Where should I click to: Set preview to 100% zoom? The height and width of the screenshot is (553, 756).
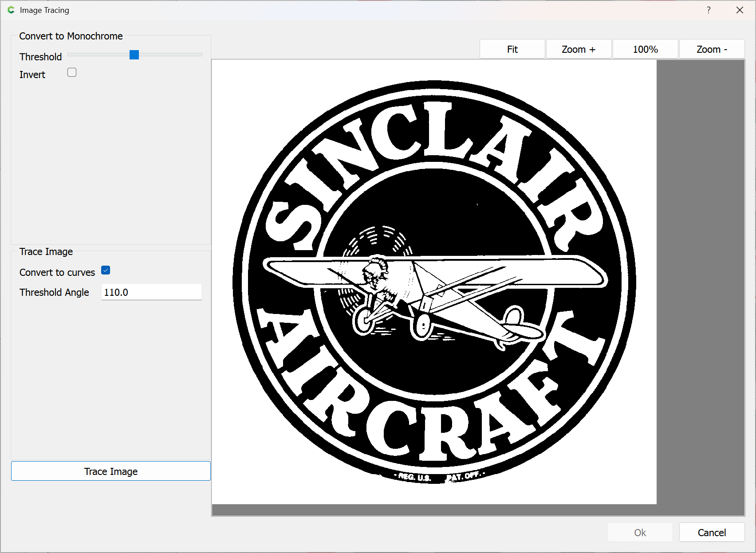pyautogui.click(x=645, y=49)
